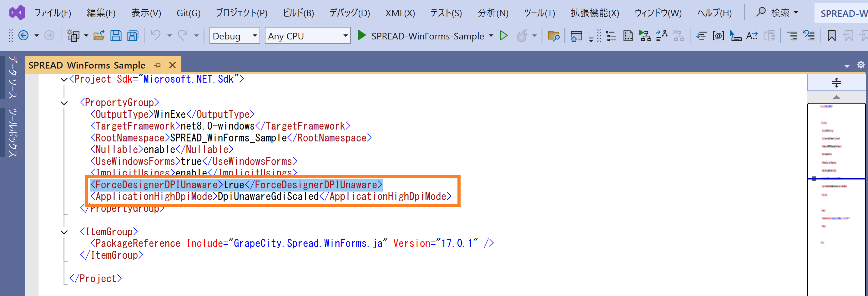Open the データ ソース side panel tab
Image resolution: width=868 pixels, height=296 pixels.
(13, 77)
